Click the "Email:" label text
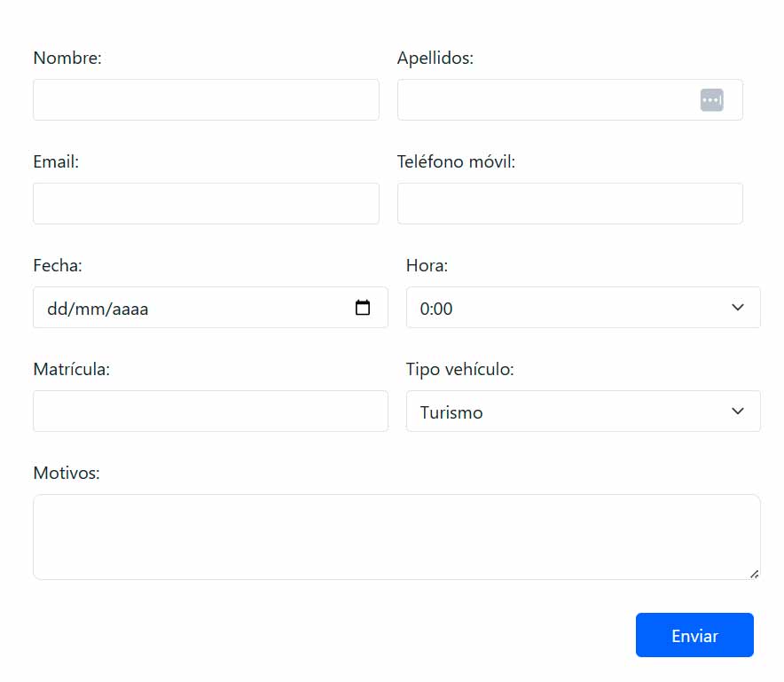The image size is (784, 682). [56, 162]
